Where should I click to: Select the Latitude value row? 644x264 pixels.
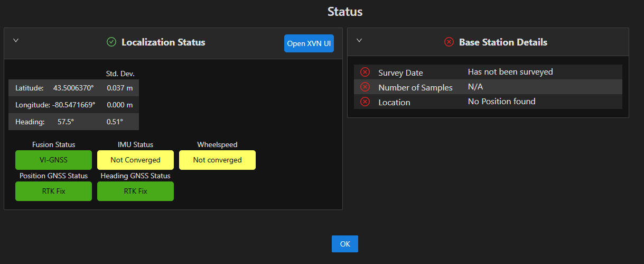(73, 88)
